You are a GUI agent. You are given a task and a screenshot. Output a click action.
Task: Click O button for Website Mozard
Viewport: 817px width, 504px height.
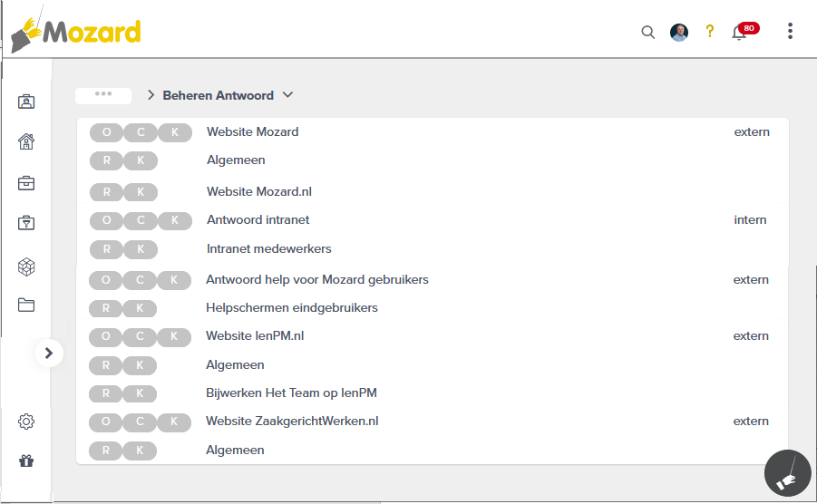106,132
